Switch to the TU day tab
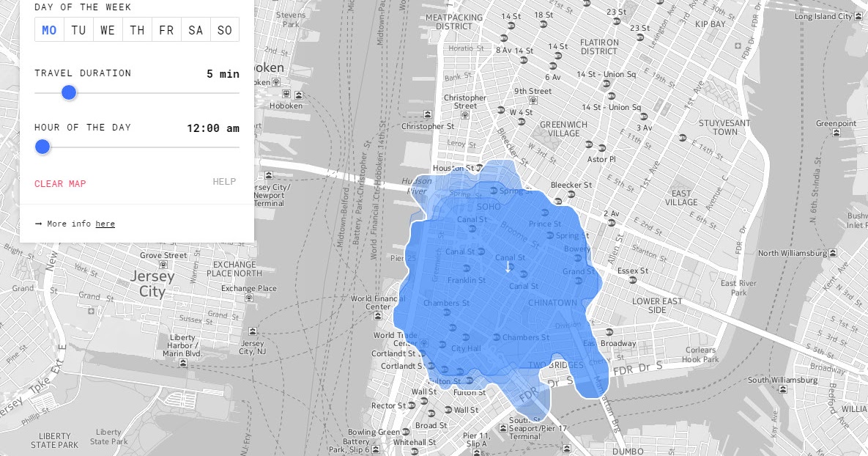The image size is (868, 456). 78,30
